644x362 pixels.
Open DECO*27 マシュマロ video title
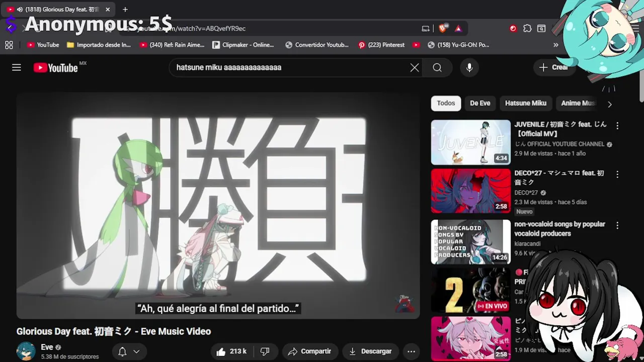[x=559, y=177]
